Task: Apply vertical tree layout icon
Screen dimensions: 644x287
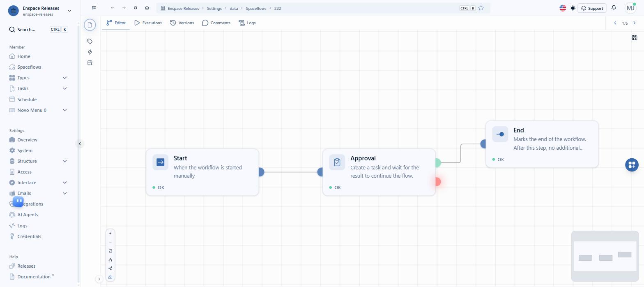Action: tap(110, 259)
